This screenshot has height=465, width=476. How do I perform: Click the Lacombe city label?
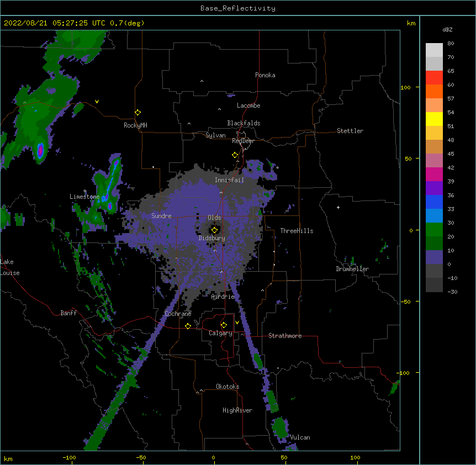pos(248,105)
